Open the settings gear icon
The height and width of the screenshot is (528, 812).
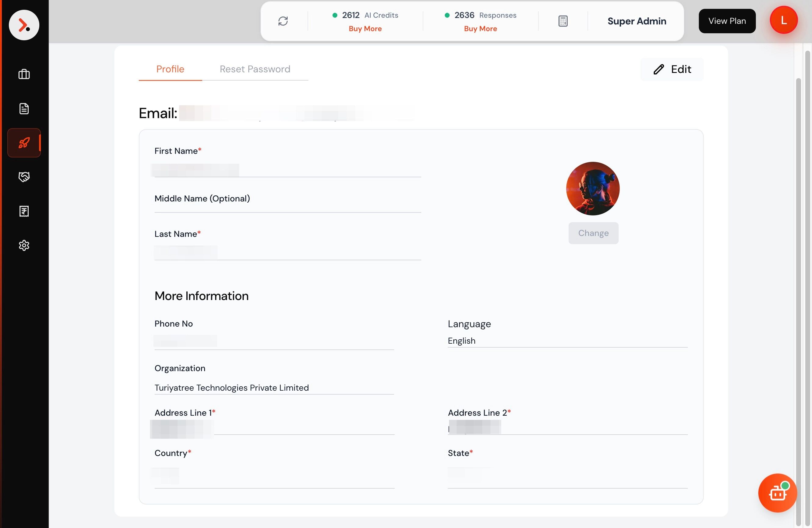[24, 245]
